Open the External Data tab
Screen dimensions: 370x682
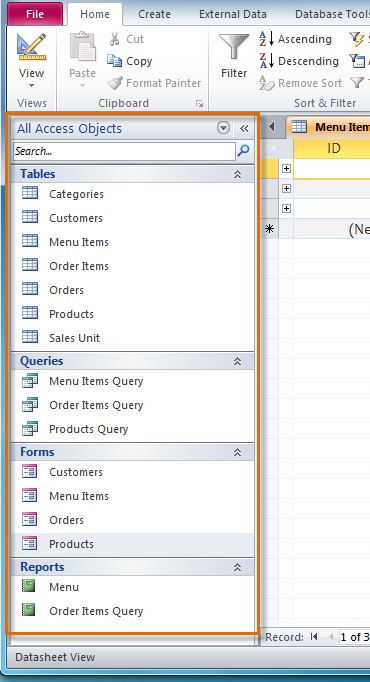(233, 14)
